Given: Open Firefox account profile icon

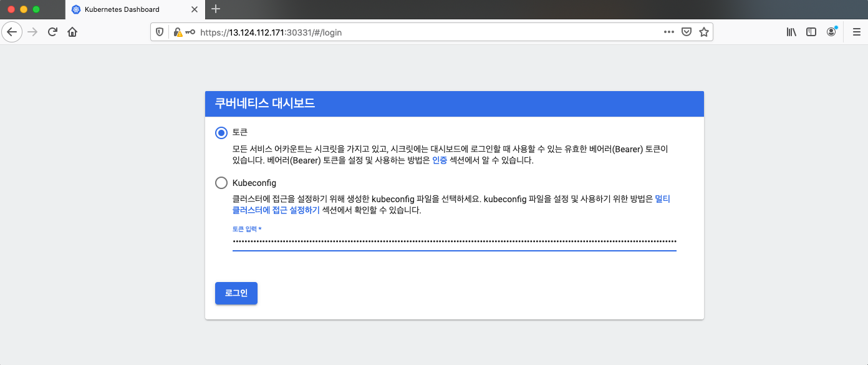Looking at the screenshot, I should coord(831,32).
